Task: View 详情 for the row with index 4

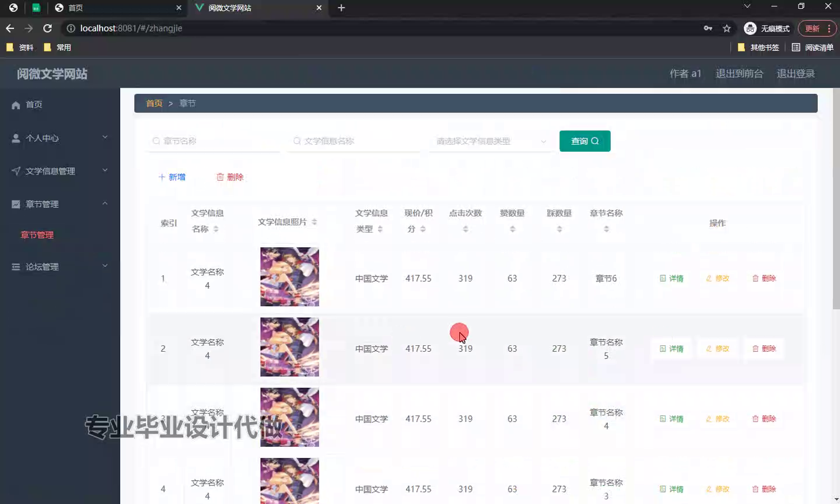Action: coord(671,489)
